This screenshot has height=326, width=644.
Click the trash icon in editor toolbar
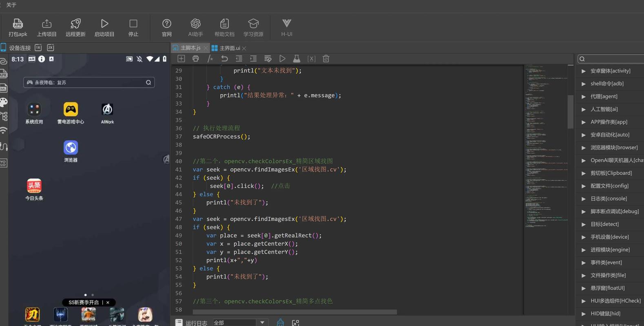click(326, 59)
